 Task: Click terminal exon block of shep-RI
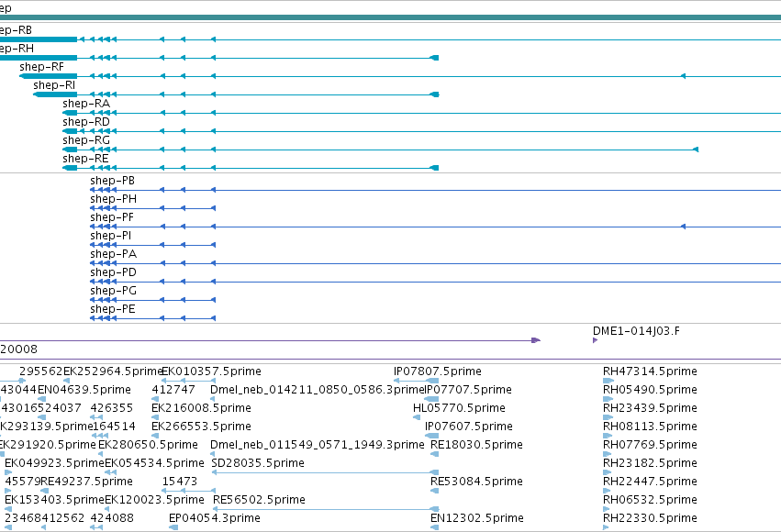coord(435,94)
